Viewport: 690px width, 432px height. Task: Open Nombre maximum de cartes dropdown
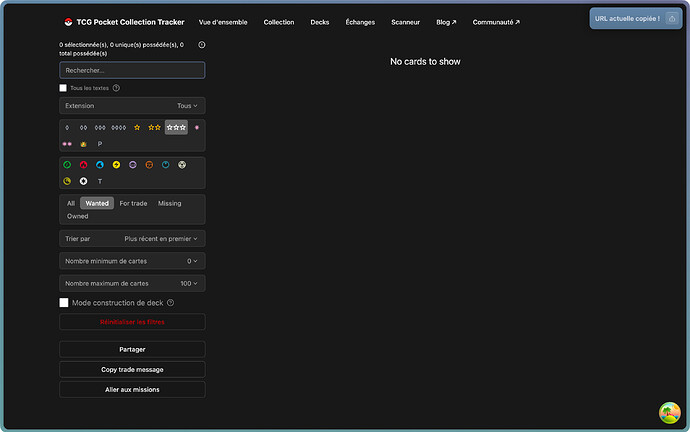(x=132, y=283)
